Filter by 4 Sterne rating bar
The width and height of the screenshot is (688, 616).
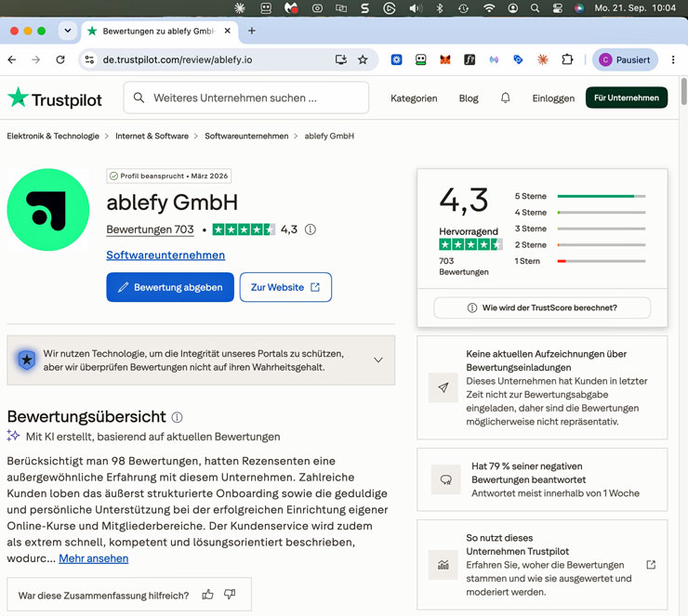click(x=580, y=212)
